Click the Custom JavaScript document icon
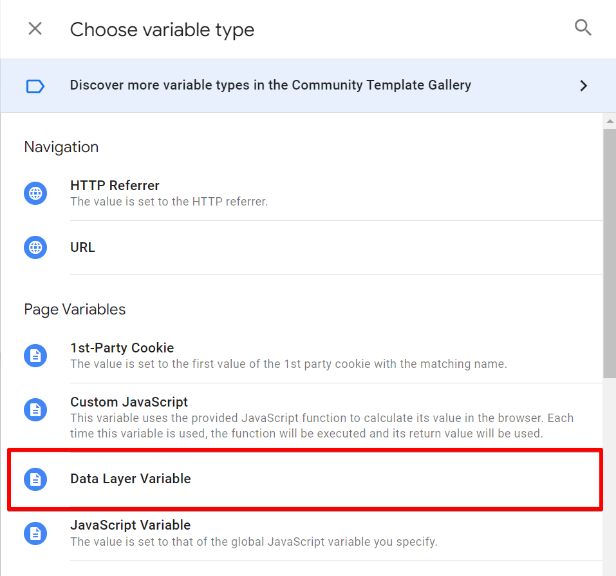The image size is (616, 576). click(36, 409)
